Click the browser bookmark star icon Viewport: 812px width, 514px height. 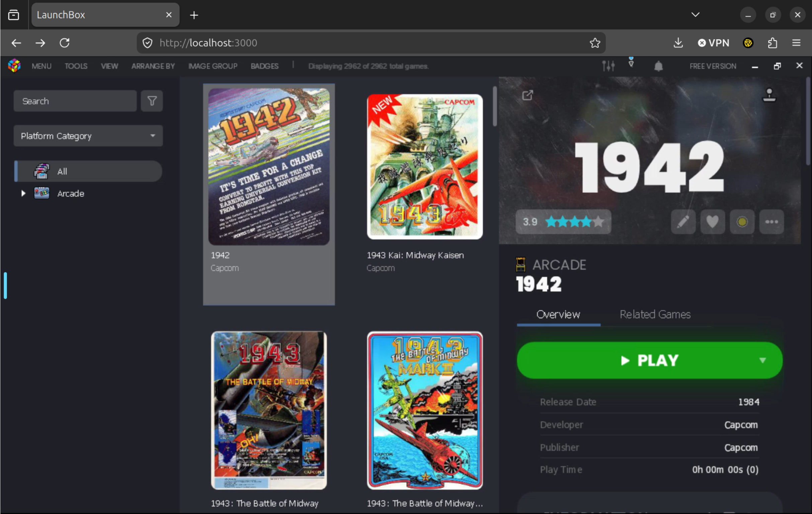[594, 43]
